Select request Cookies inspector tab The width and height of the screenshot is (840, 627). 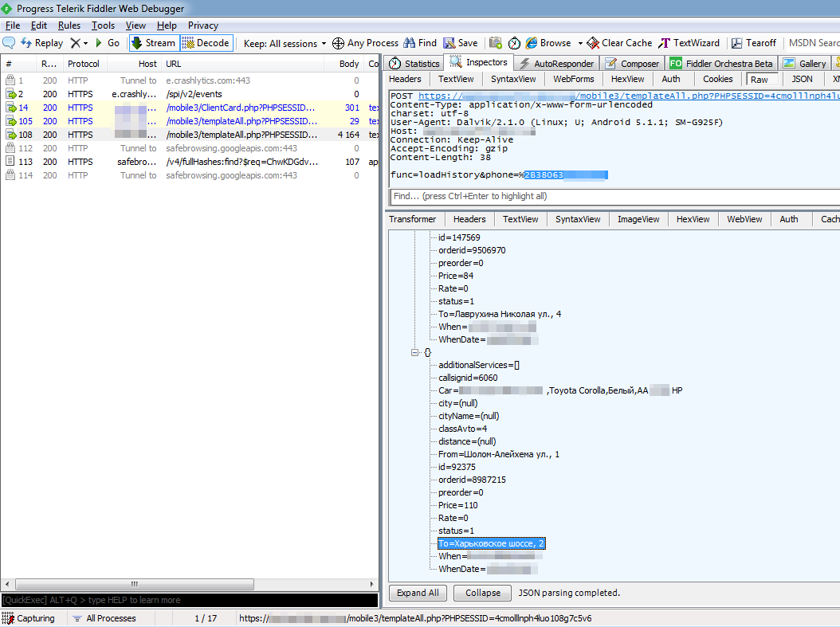718,79
